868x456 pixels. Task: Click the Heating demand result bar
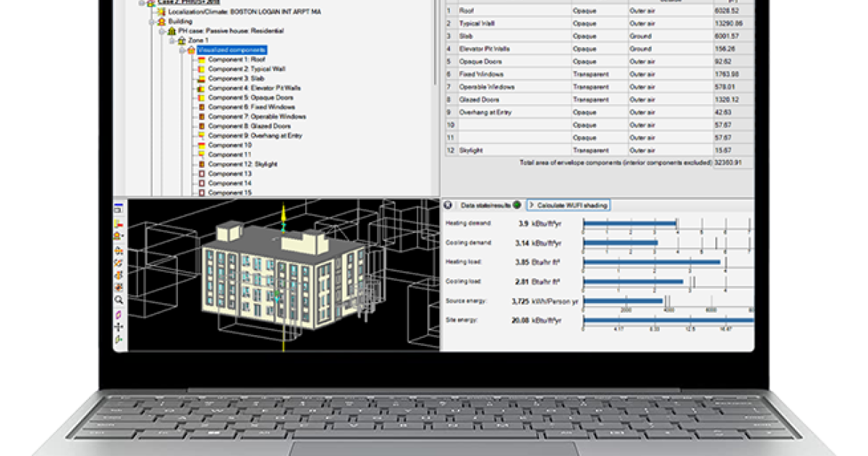pos(629,224)
